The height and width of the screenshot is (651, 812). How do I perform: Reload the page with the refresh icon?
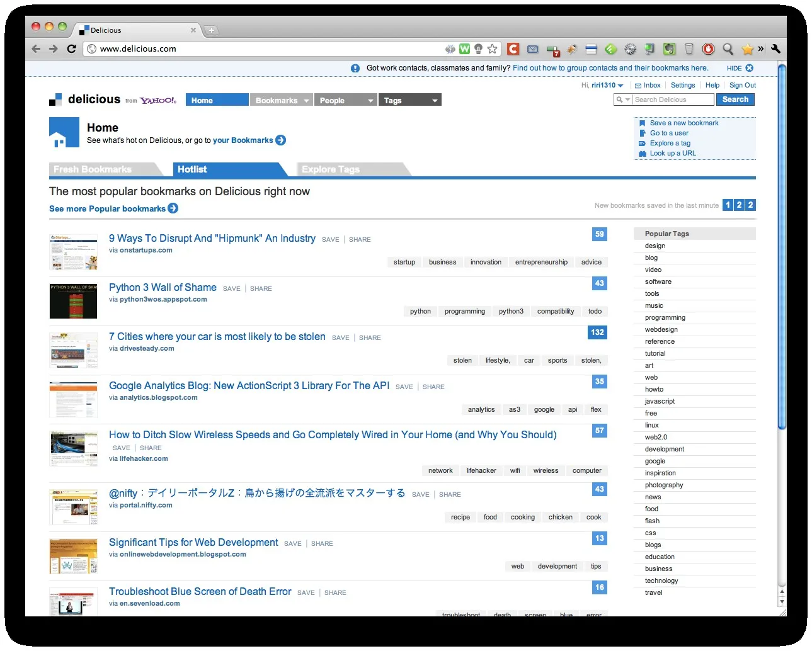[71, 48]
